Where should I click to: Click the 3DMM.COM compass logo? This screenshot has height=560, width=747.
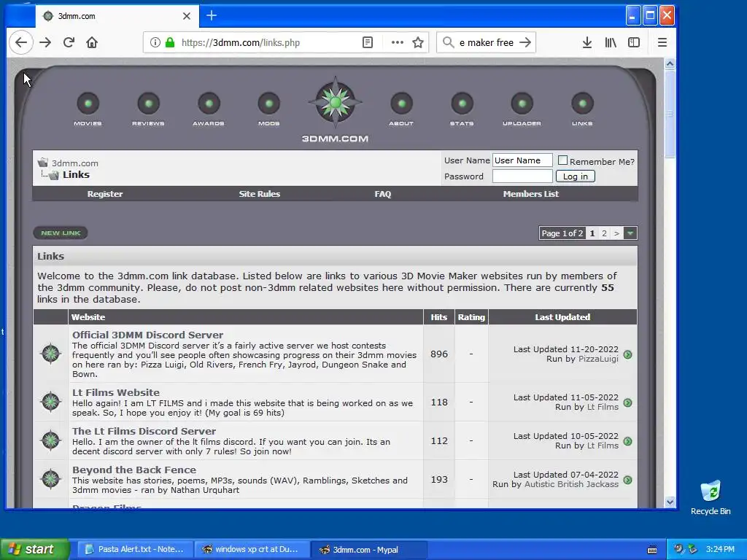(x=335, y=102)
